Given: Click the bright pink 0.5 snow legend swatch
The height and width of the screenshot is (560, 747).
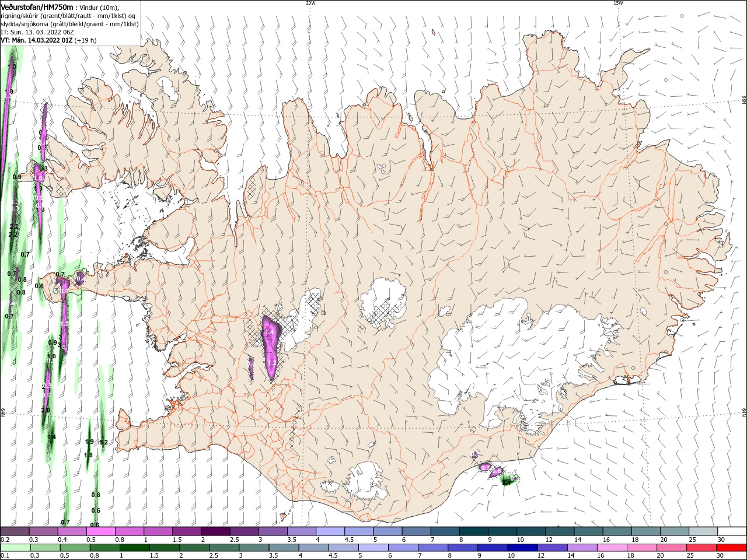Looking at the screenshot, I should pos(100,531).
